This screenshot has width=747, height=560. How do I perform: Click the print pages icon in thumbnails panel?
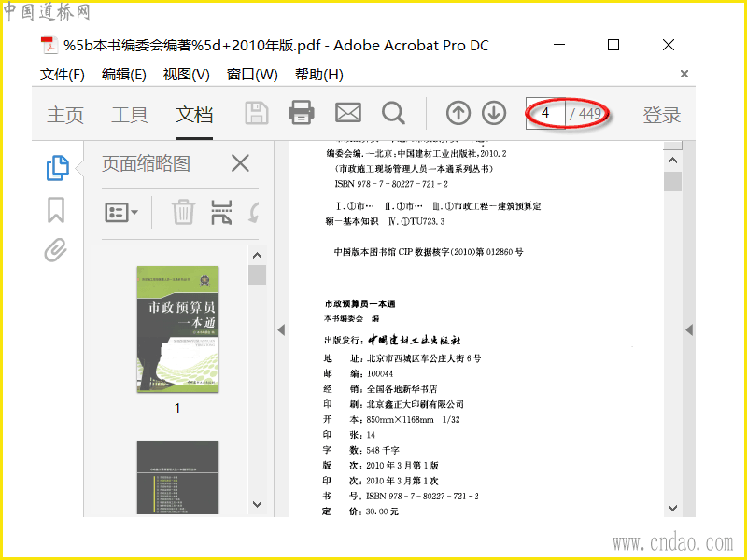tap(221, 212)
